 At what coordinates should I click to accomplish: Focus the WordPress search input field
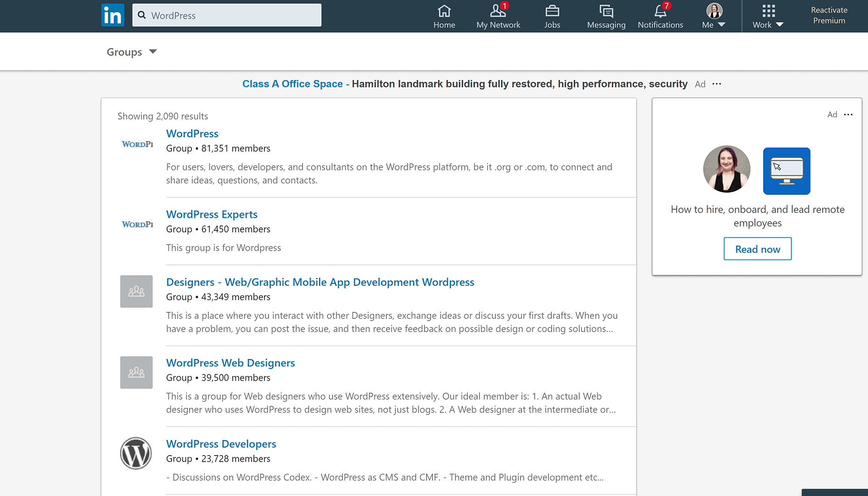[227, 15]
